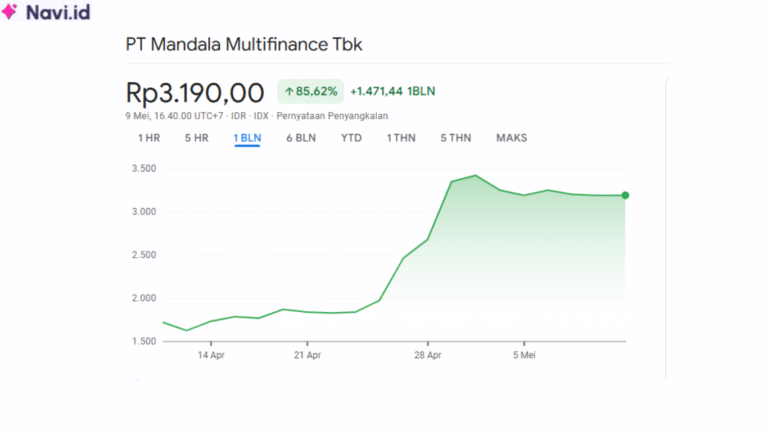Image resolution: width=768 pixels, height=432 pixels.
Task: Select the active 1 BLN tab
Action: [247, 138]
